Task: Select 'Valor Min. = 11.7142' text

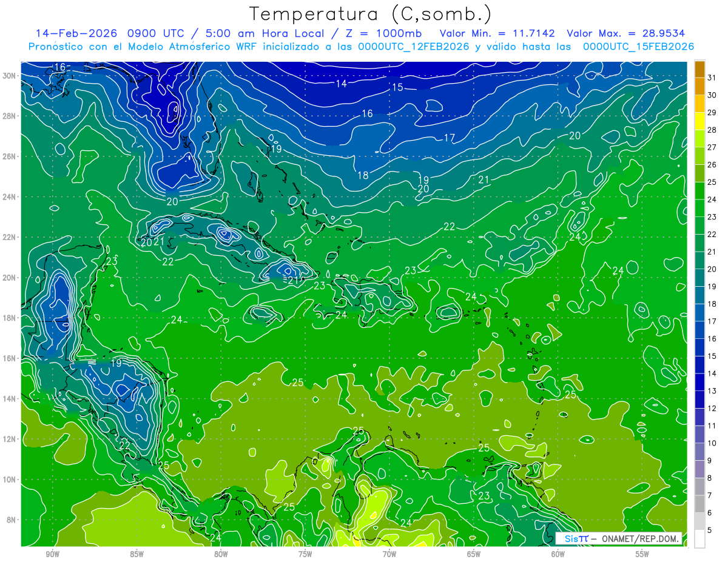Action: (497, 33)
